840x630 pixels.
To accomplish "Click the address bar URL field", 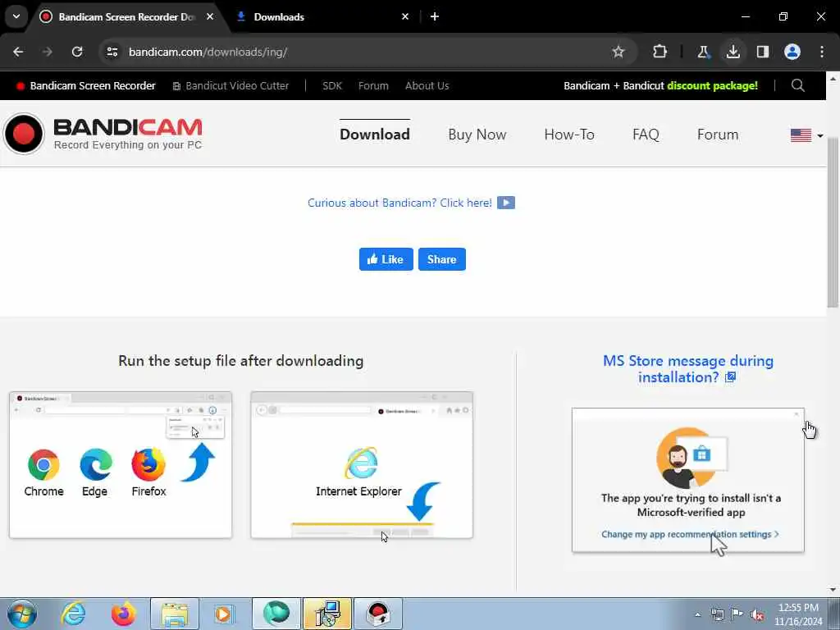I will click(x=364, y=52).
